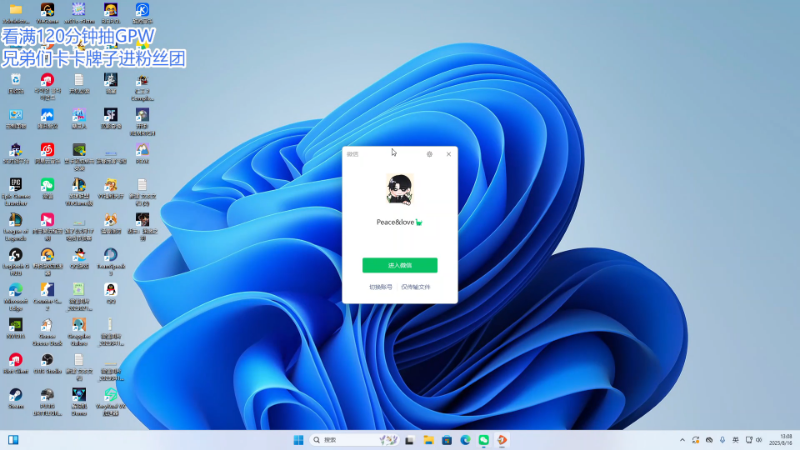Image resolution: width=800 pixels, height=450 pixels.
Task: Select the Steam desktop icon
Action: pyautogui.click(x=16, y=398)
